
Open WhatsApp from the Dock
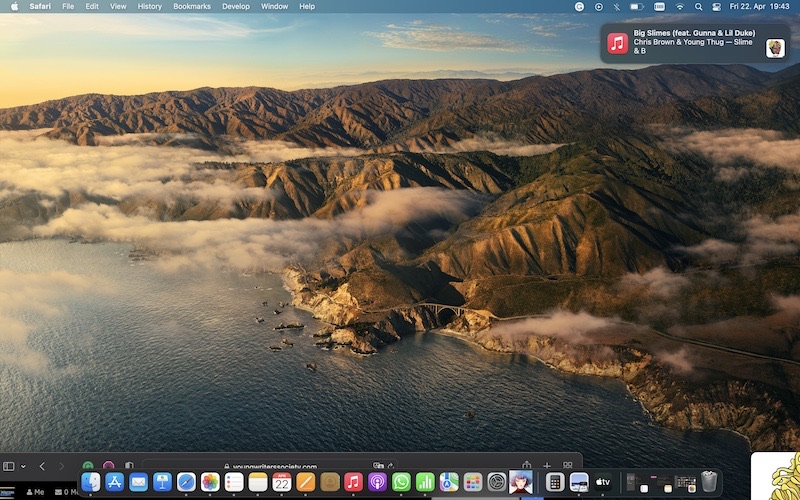(x=401, y=482)
